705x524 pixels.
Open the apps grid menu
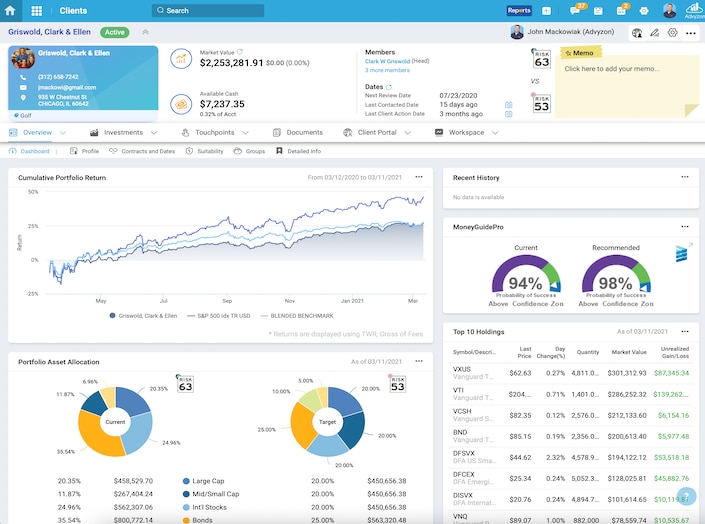[37, 11]
